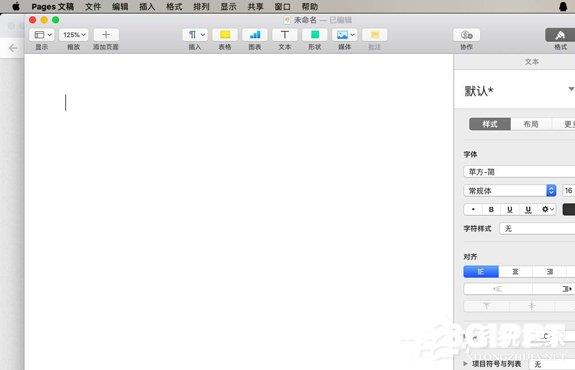The image size is (575, 370).
Task: Click the Shape (形状) toolbar icon
Action: coord(315,35)
